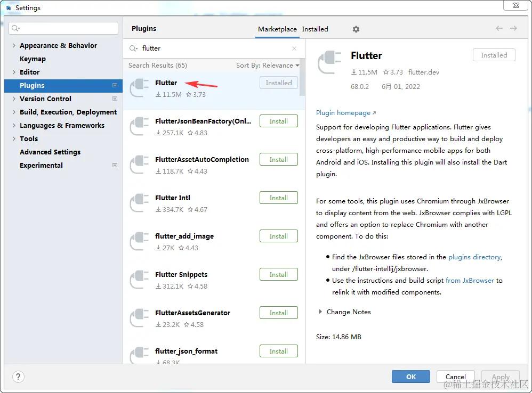The height and width of the screenshot is (393, 532).
Task: Open the help question mark button
Action: [18, 376]
